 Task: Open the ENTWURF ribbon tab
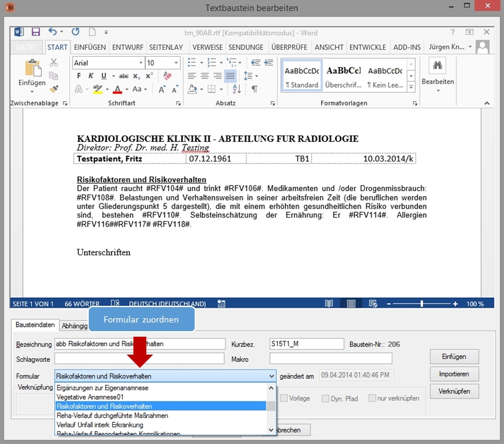[x=128, y=47]
